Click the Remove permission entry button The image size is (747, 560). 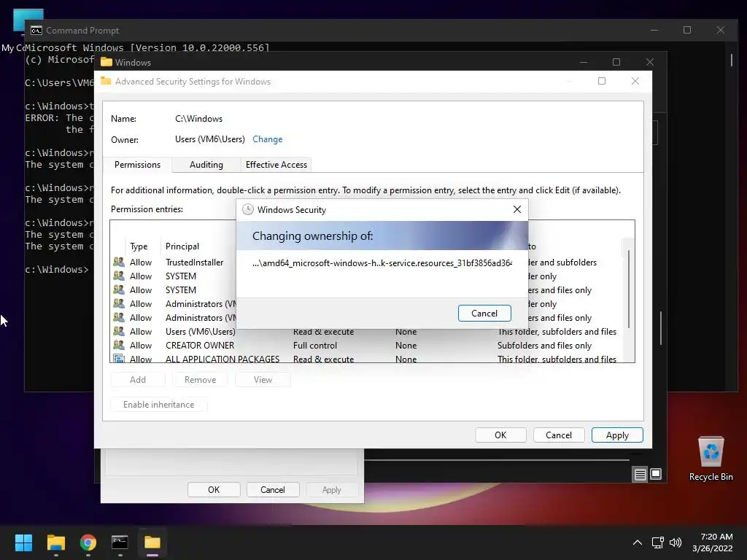[200, 379]
